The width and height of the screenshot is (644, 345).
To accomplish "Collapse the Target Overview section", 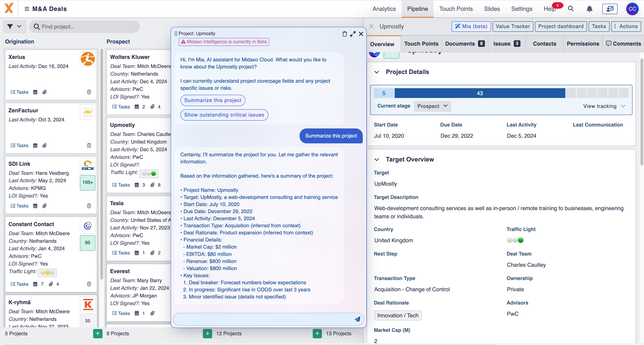I will pos(377,160).
